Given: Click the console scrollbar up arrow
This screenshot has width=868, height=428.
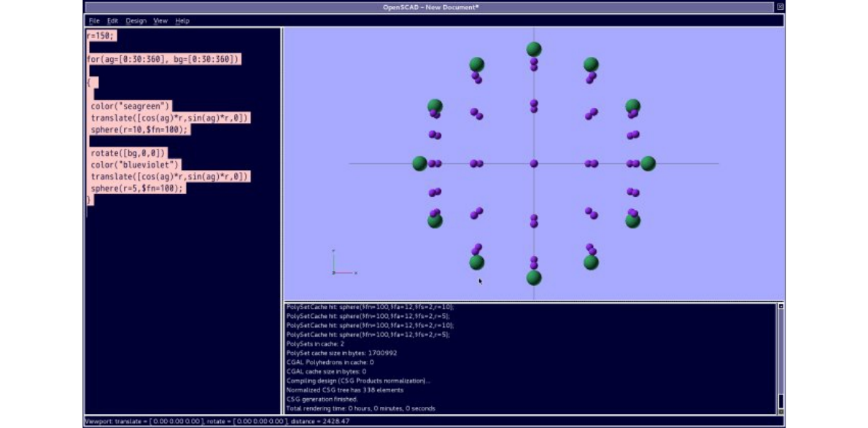Looking at the screenshot, I should click(x=781, y=306).
